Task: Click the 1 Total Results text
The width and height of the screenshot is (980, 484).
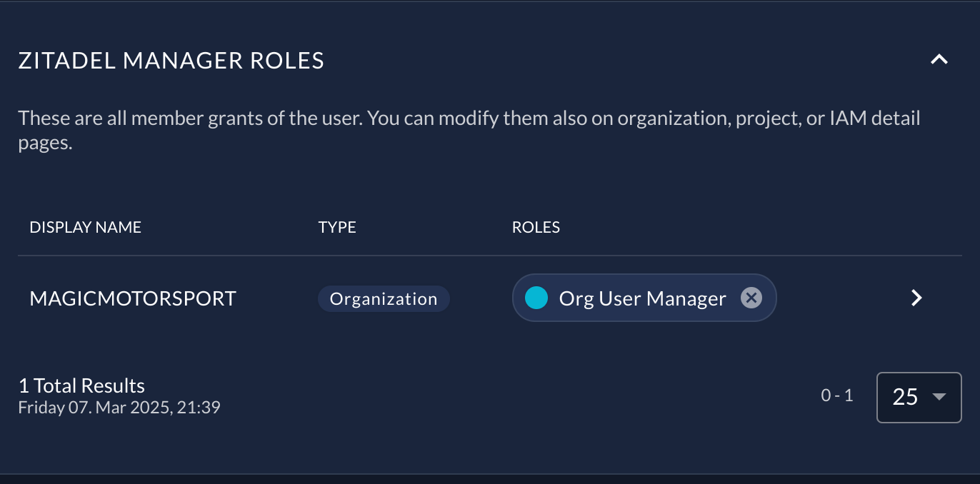Action: (x=81, y=385)
